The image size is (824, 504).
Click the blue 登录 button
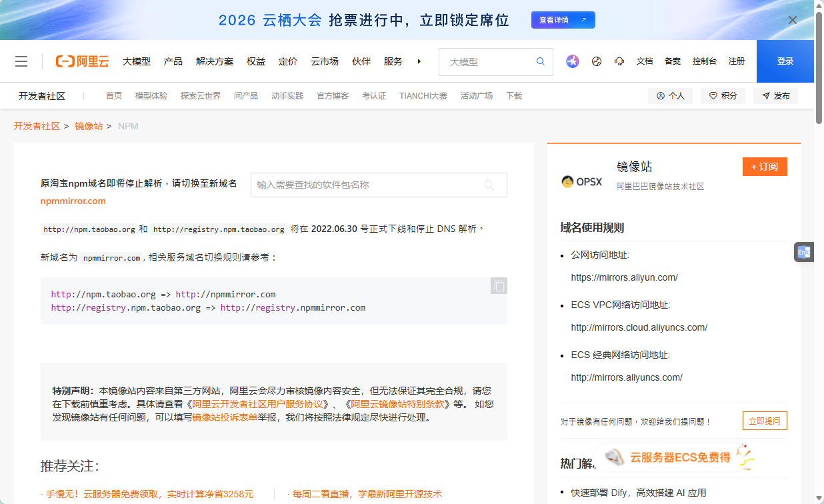coord(785,61)
